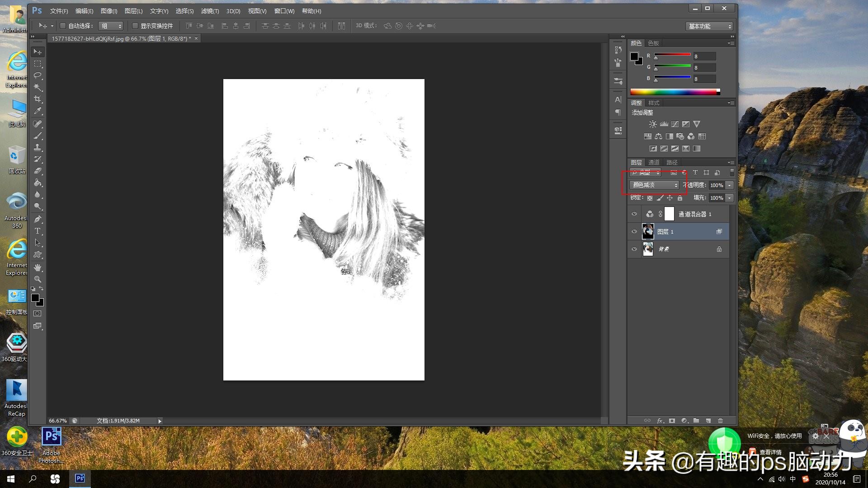The image size is (868, 488).
Task: Close the document tab 1577182627
Action: point(196,38)
